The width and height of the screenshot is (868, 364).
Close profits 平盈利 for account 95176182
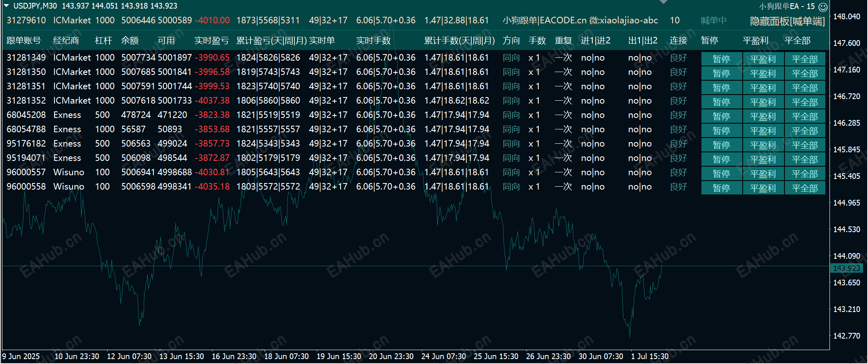(x=763, y=145)
